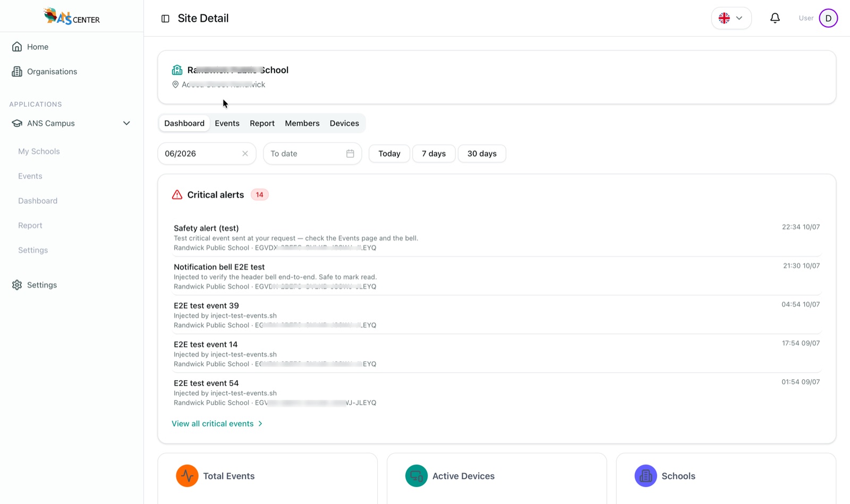Image resolution: width=850 pixels, height=504 pixels.
Task: Open the Devices tab
Action: [344, 123]
